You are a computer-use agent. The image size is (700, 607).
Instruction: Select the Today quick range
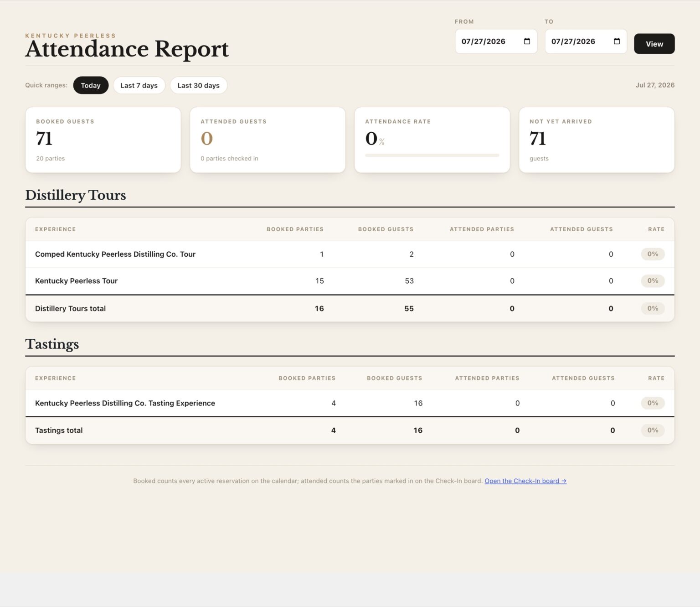[91, 85]
